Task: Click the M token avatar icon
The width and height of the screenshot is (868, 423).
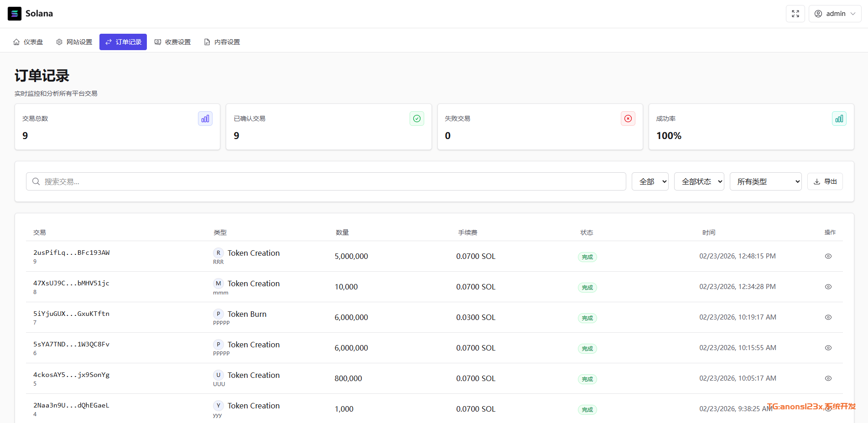Action: click(x=218, y=284)
